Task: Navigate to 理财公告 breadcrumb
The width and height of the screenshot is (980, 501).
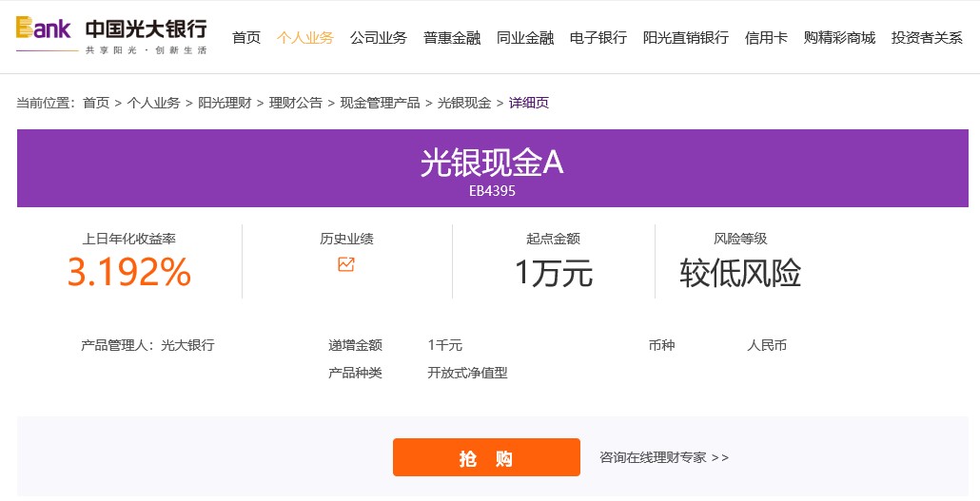Action: click(296, 103)
